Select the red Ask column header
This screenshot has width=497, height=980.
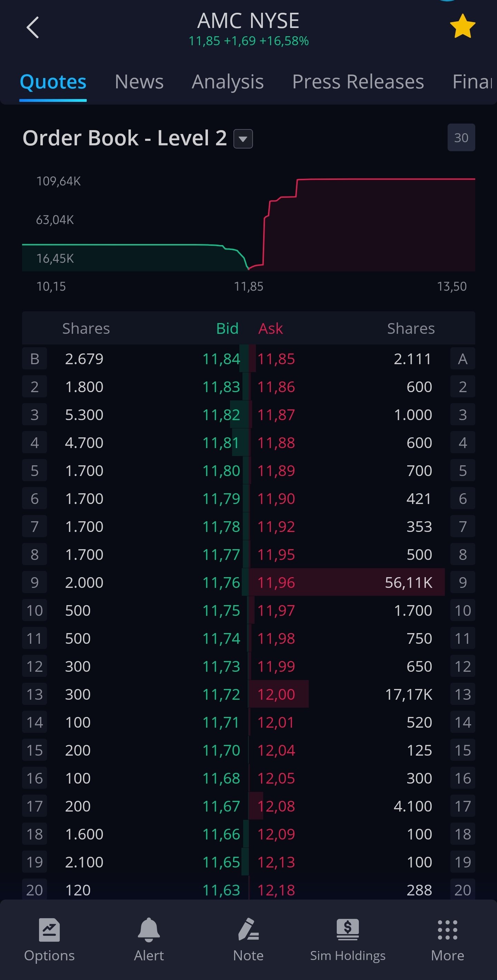270,328
